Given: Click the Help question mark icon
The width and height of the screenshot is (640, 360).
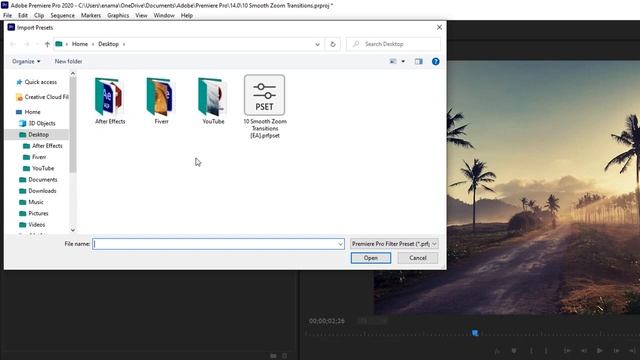Looking at the screenshot, I should (436, 61).
